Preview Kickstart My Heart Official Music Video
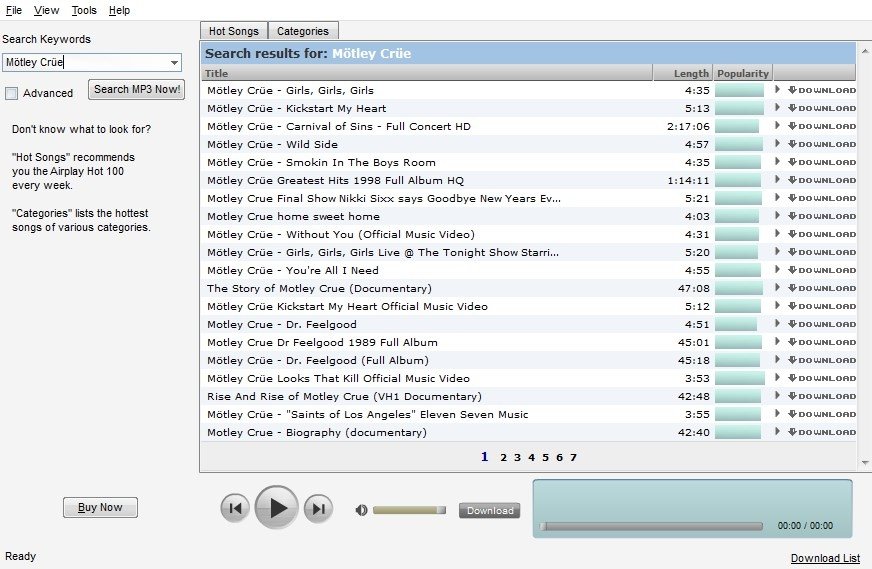This screenshot has height=569, width=872. click(x=777, y=306)
